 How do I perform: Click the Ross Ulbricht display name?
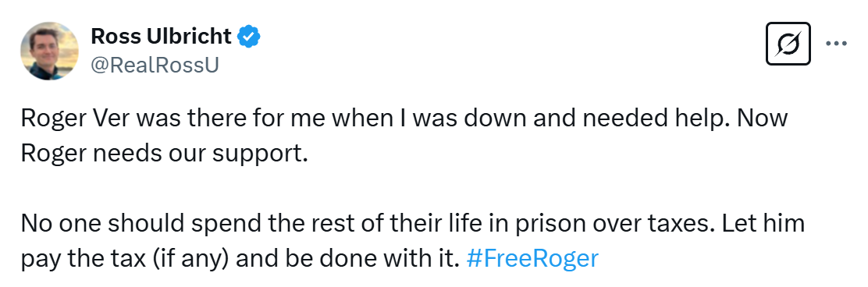pos(161,37)
